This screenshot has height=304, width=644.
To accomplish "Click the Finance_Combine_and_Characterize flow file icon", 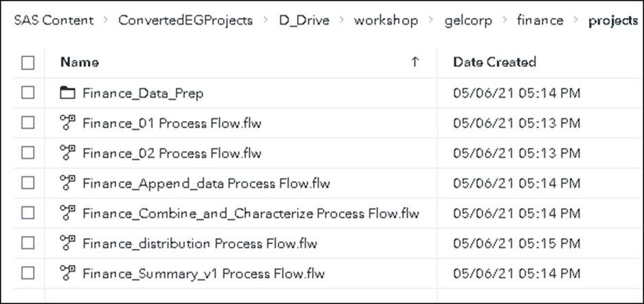I will pyautogui.click(x=67, y=213).
